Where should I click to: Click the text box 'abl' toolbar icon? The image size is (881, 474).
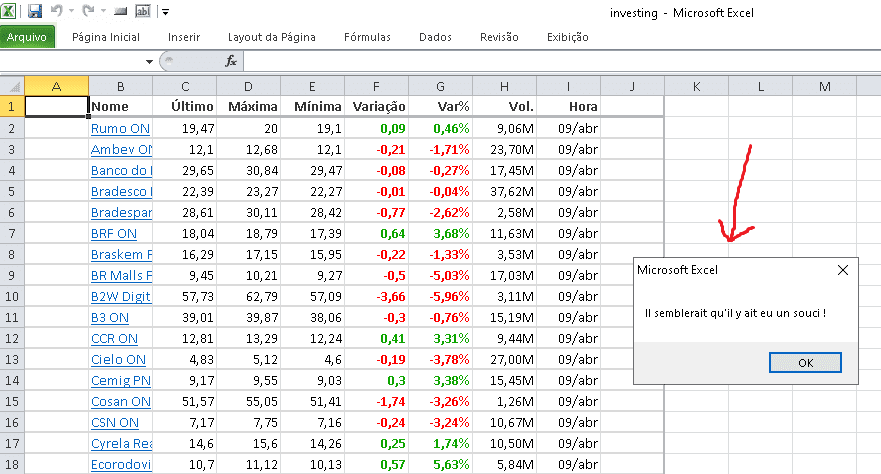coord(142,12)
